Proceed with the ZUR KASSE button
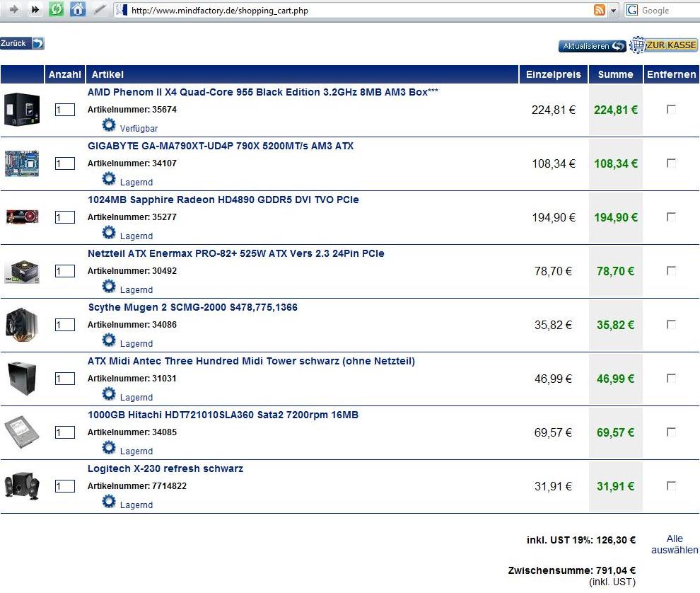Viewport: 700px width, 593px height. 664,45
